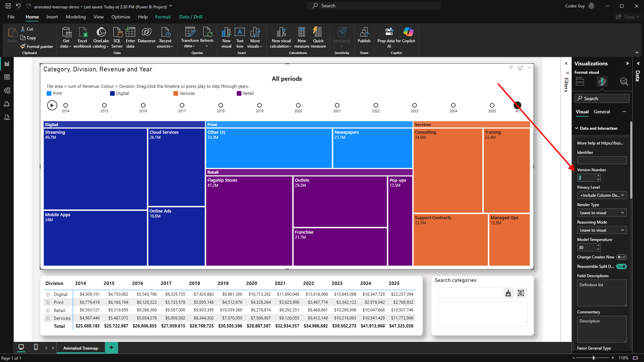Viewport: 644px width, 362px height.
Task: Select 2022 timeline radio marker
Action: click(376, 105)
